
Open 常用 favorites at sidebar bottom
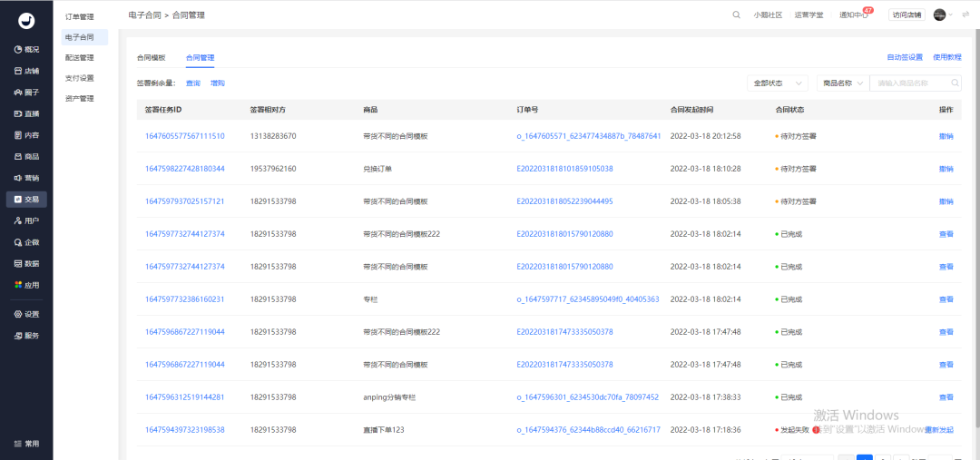pyautogui.click(x=26, y=444)
